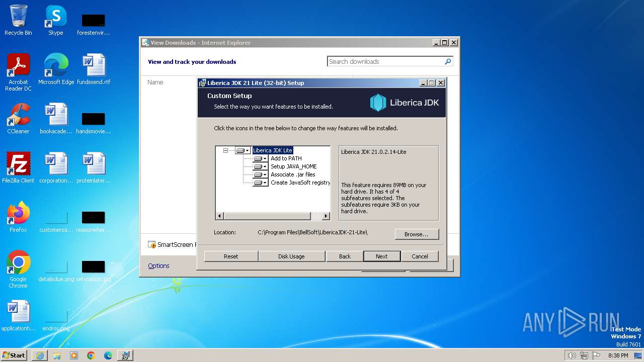
Task: Open the Options link in View Downloads
Action: point(158,266)
